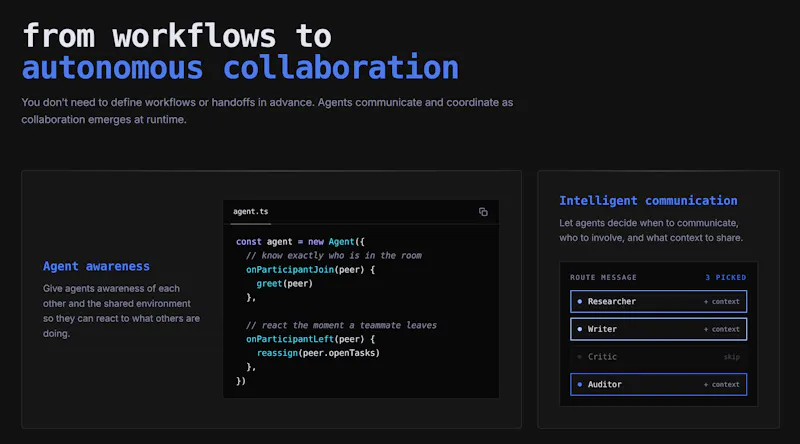Click the 'greet(peer)' code line

point(284,283)
